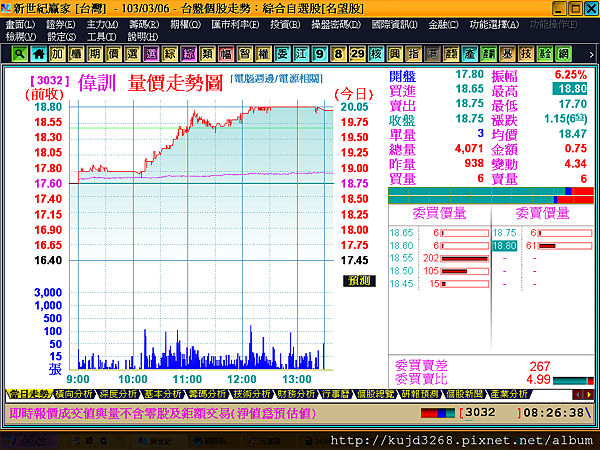
Task: Click the tab strip right scroll arrow
Action: tap(588, 394)
